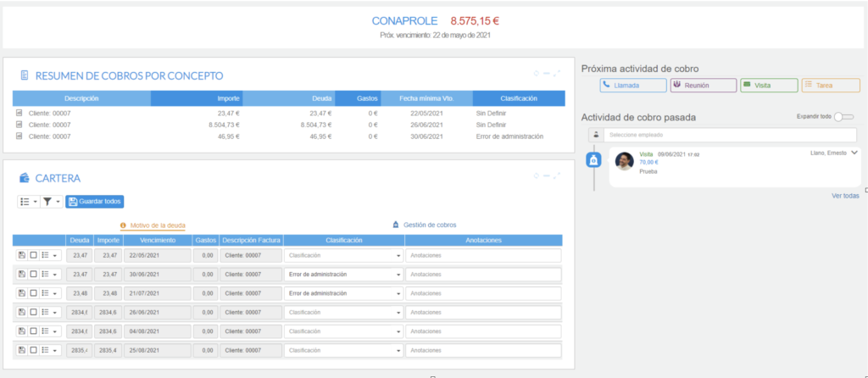This screenshot has width=868, height=378.
Task: Click the CONAPROLE client name
Action: pos(404,21)
